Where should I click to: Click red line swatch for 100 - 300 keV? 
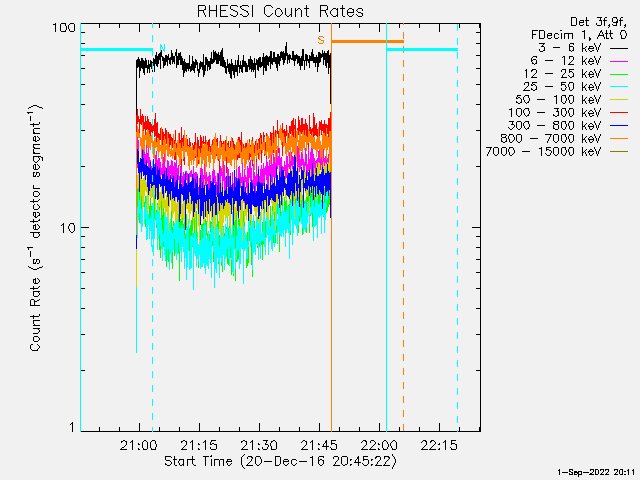pos(619,113)
